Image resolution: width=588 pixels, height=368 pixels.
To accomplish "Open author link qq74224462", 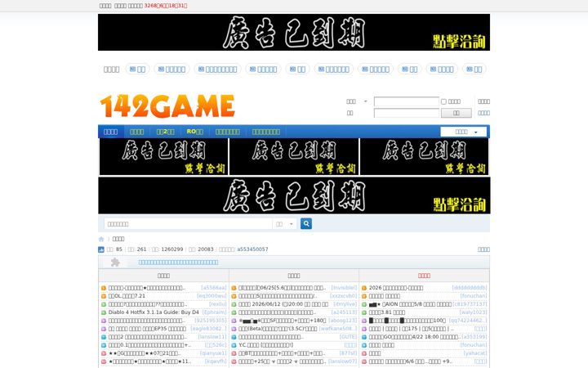I will pos(468,321).
